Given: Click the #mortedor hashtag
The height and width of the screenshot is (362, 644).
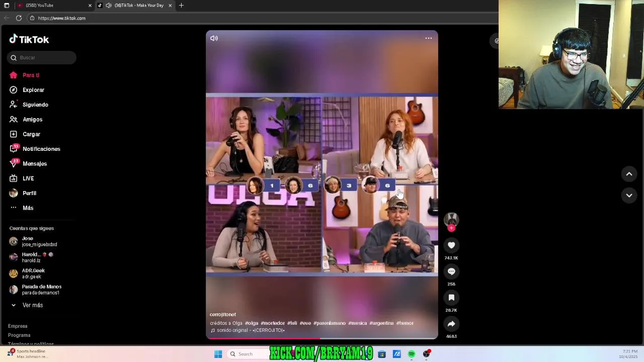Looking at the screenshot, I should pyautogui.click(x=273, y=323).
